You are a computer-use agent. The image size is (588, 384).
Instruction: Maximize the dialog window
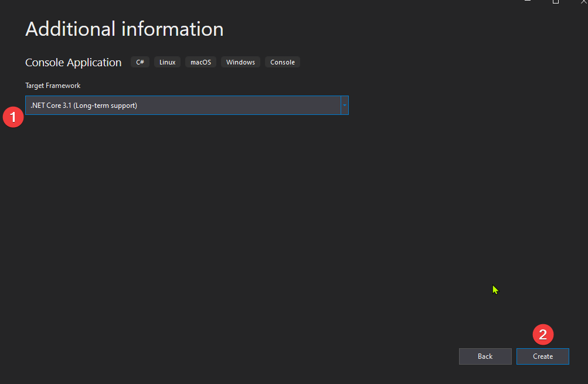point(556,2)
